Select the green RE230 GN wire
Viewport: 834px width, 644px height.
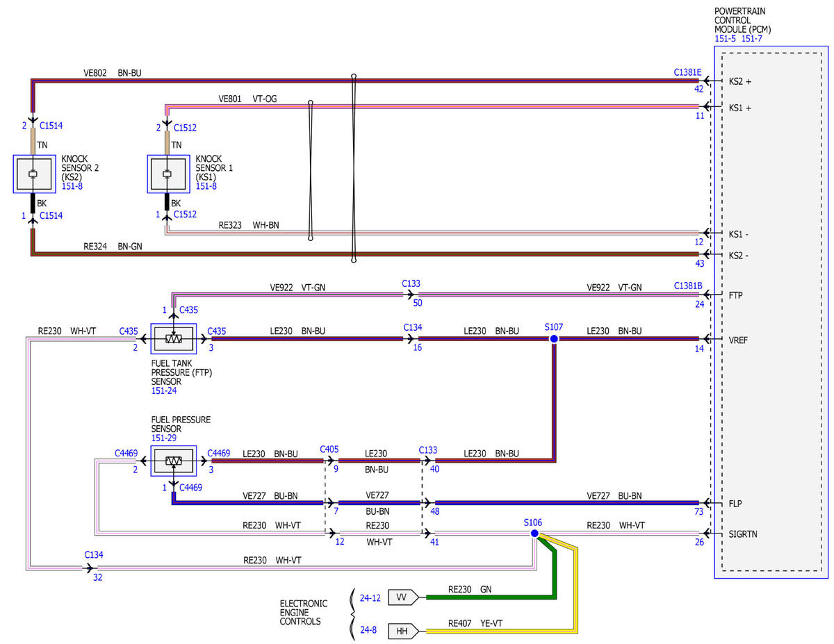(x=490, y=597)
